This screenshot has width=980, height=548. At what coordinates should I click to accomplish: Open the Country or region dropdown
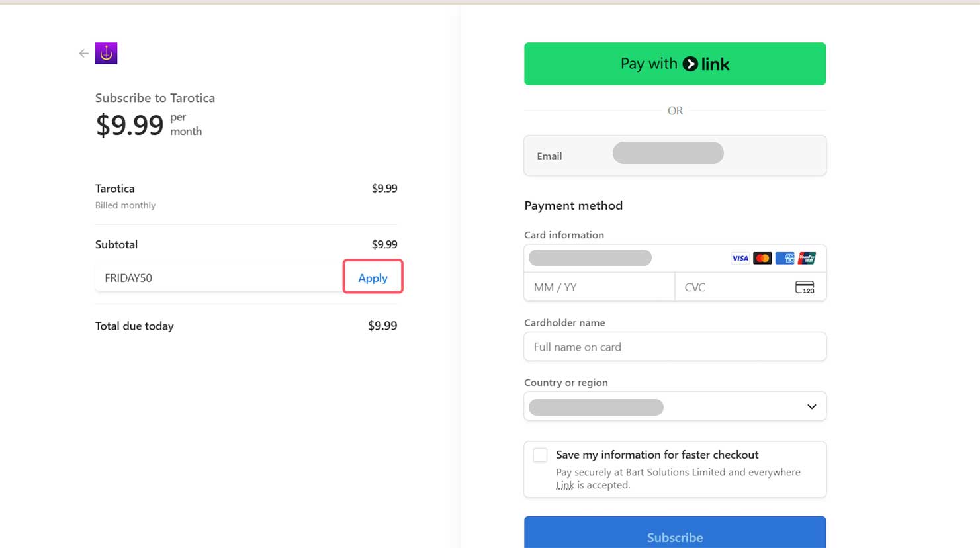674,407
